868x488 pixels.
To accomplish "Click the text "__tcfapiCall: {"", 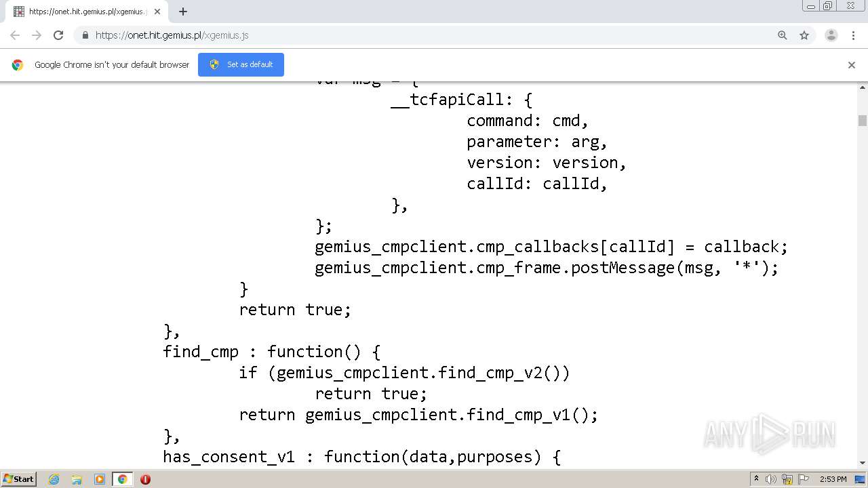I will 462,100.
